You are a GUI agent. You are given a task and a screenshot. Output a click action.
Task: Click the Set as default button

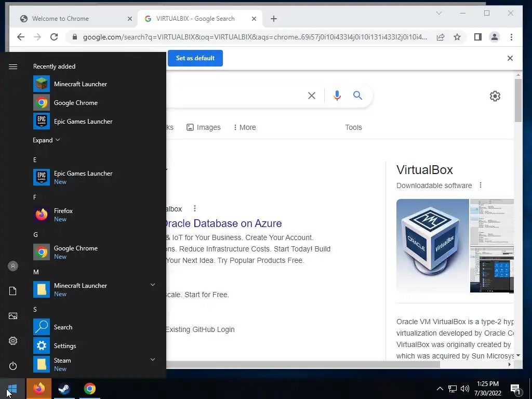(195, 58)
